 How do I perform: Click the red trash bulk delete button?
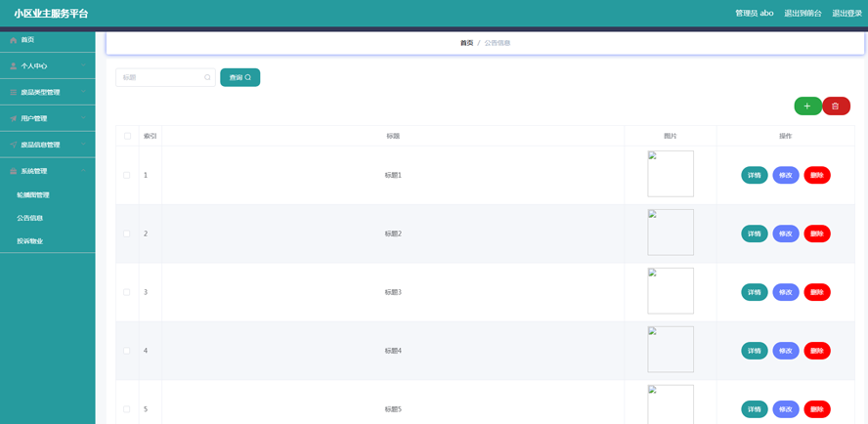(836, 106)
